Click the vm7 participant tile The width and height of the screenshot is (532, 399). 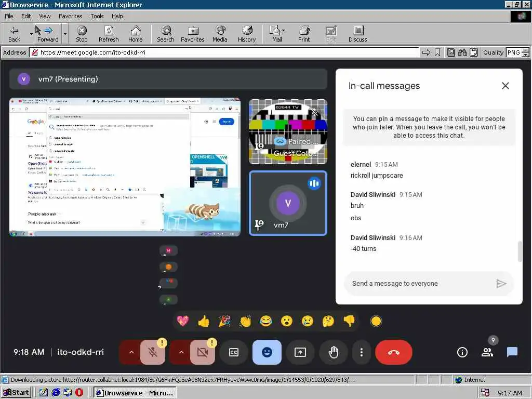pos(288,203)
